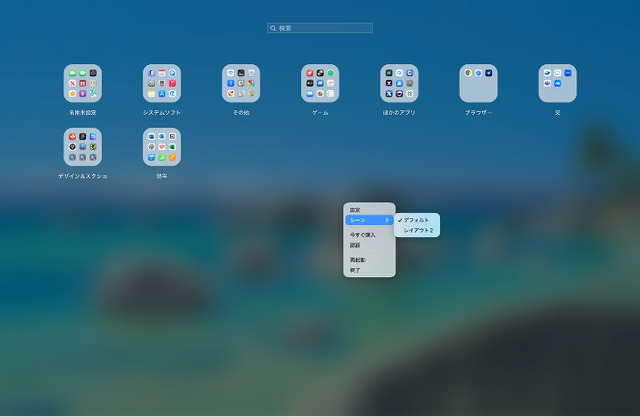Viewport: 640px width, 417px height.
Task: Click the Chrome icon in ブラウザー folder
Action: pyautogui.click(x=468, y=73)
